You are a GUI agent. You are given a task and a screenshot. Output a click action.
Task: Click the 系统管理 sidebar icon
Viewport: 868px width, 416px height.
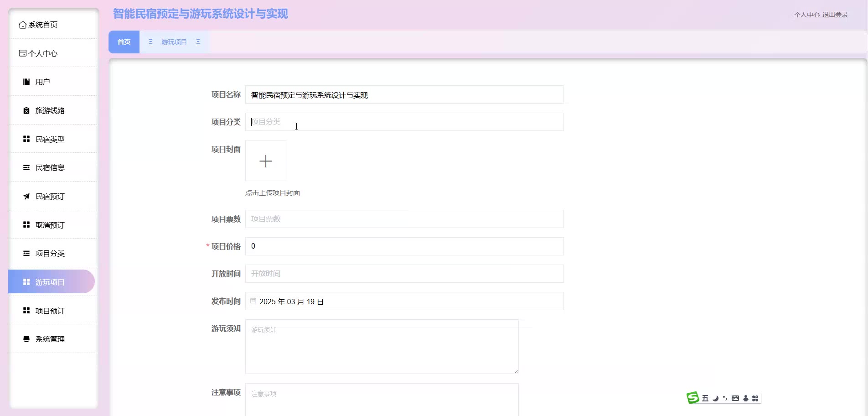point(26,339)
